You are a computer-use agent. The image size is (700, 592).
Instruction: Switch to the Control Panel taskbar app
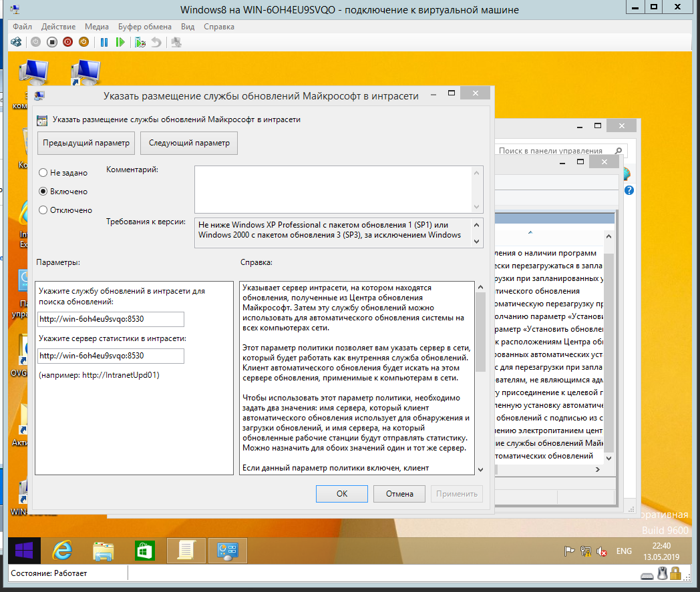(228, 551)
